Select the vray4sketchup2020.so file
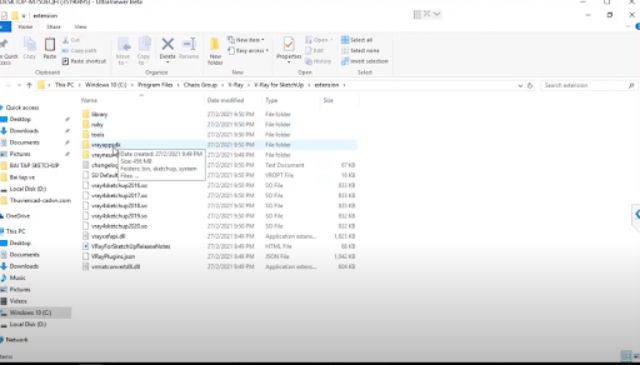Viewport: 640px width, 365px height. (119, 226)
